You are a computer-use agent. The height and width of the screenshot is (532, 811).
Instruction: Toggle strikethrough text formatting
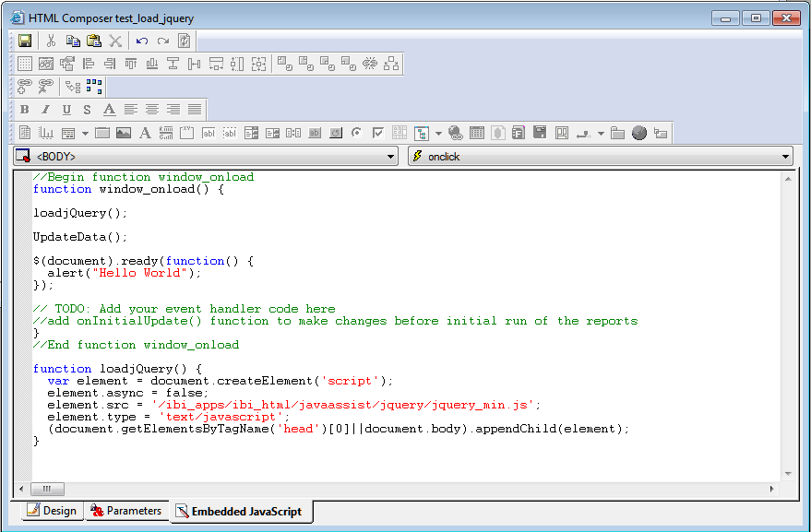pyautogui.click(x=87, y=110)
